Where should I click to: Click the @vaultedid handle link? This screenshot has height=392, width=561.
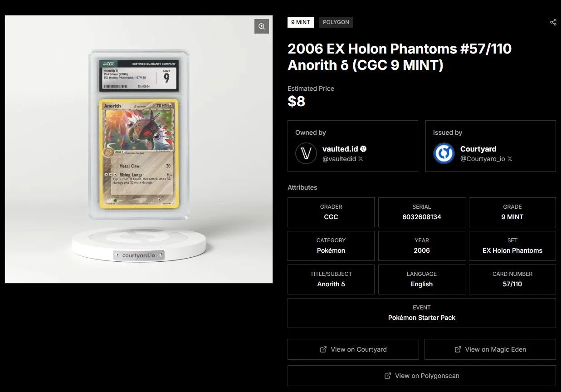pos(339,159)
